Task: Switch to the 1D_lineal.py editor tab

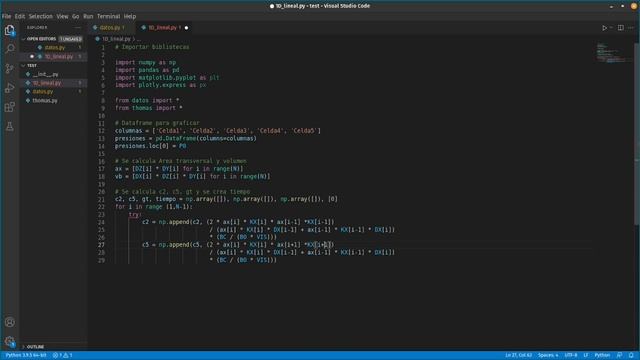Action: (162, 27)
